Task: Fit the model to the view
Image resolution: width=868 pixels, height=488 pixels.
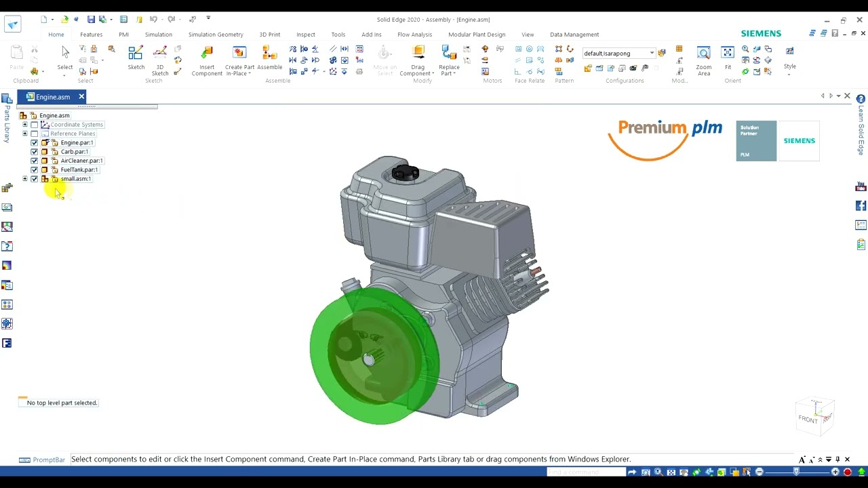Action: 728,53
